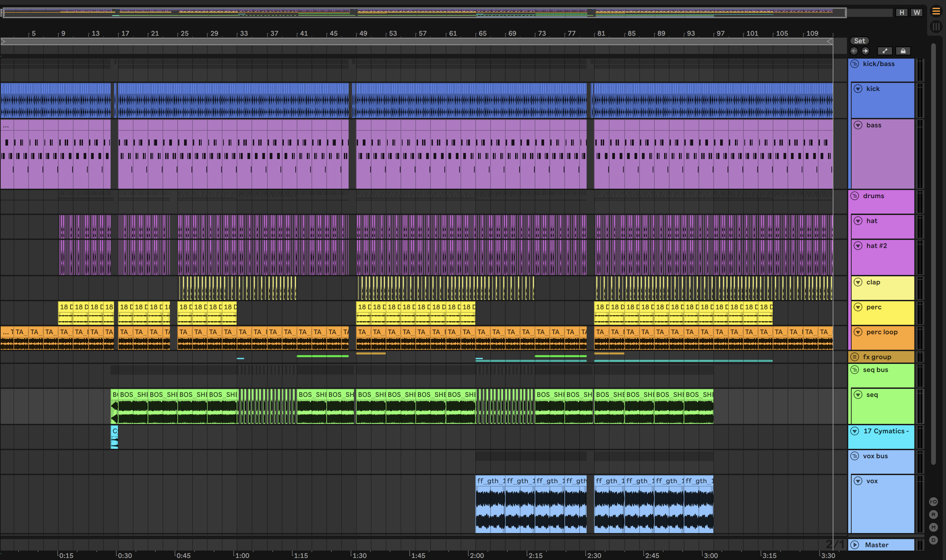The height and width of the screenshot is (560, 946).
Task: Jump to next locator arrow
Action: (x=865, y=51)
